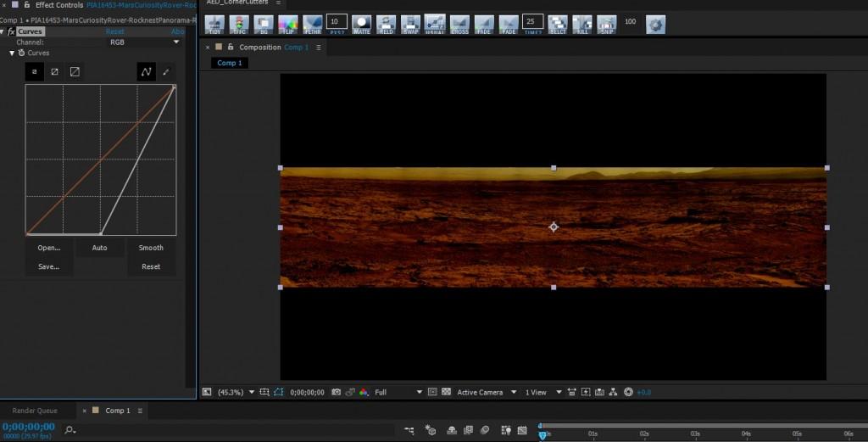Click the FLIP color icon

click(287, 23)
